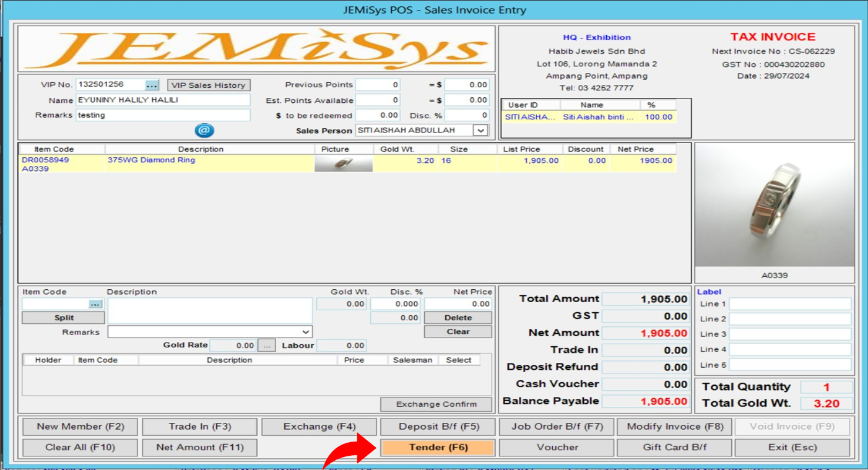Click the ring picture thumbnail in item row
The width and height of the screenshot is (868, 470).
(344, 163)
